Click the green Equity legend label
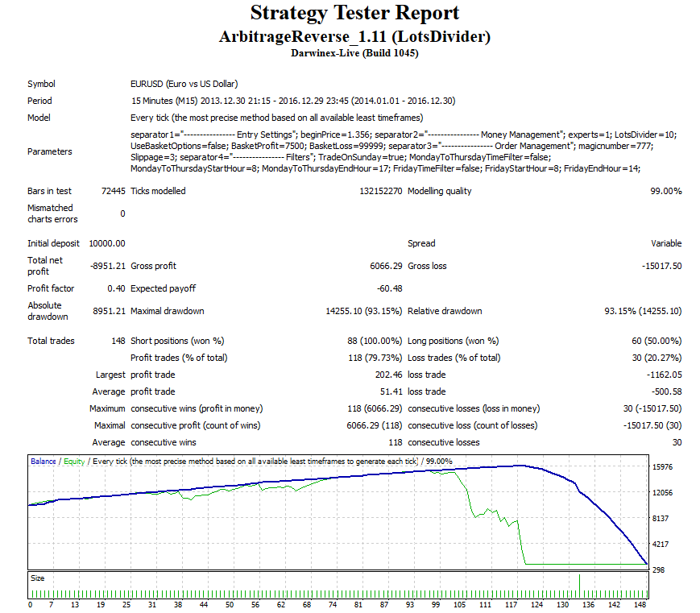The image size is (700, 613). coord(74,462)
